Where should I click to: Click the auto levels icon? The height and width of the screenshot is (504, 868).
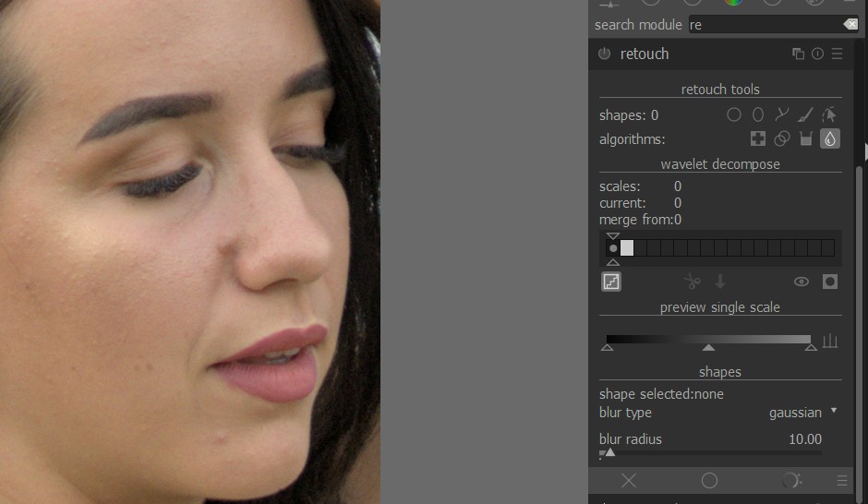(830, 341)
